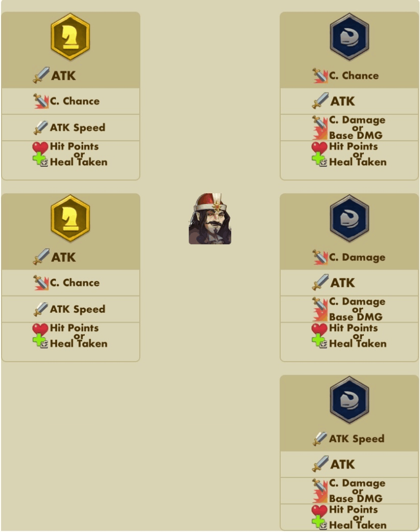Click the sword icon beside top-left ATK header
Image resolution: width=420 pixels, height=532 pixels.
click(x=41, y=75)
